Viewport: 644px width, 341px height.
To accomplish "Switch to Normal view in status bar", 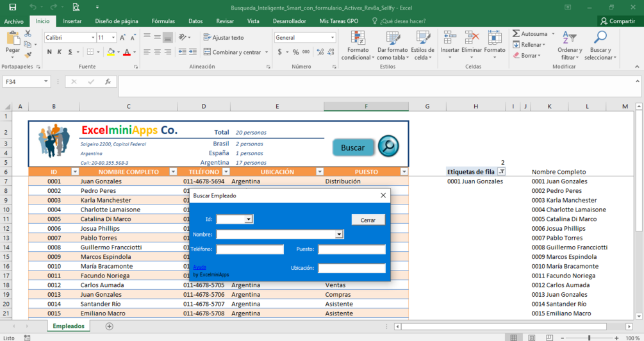I will (513, 338).
